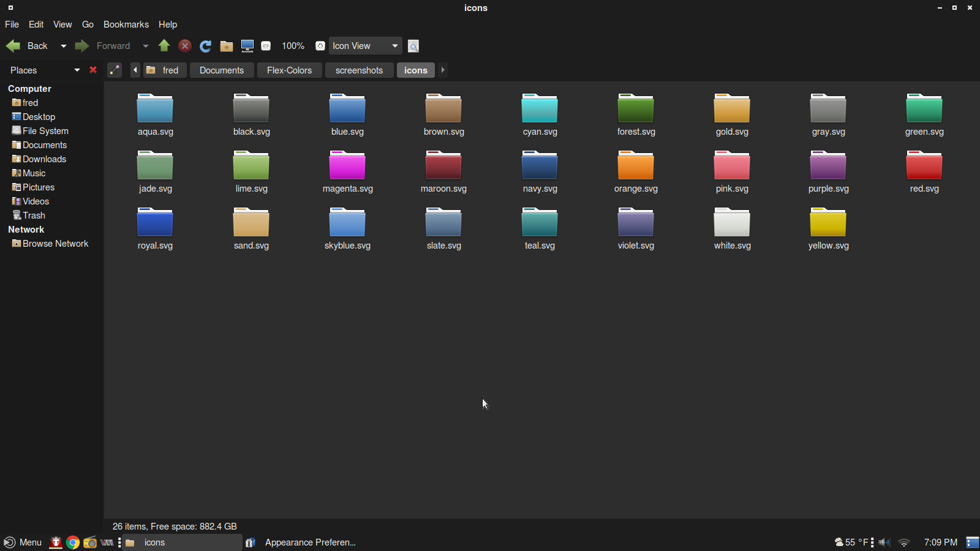Close the Places sidebar with red X
This screenshot has height=551, width=980.
pos(93,70)
